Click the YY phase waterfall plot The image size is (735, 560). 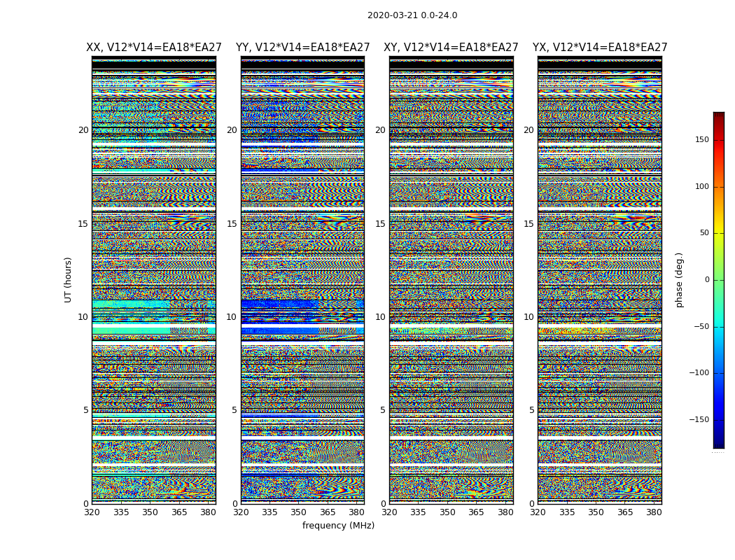(302, 280)
